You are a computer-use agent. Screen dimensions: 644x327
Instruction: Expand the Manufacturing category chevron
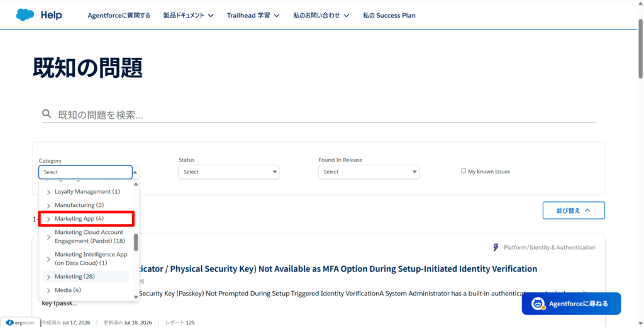48,206
